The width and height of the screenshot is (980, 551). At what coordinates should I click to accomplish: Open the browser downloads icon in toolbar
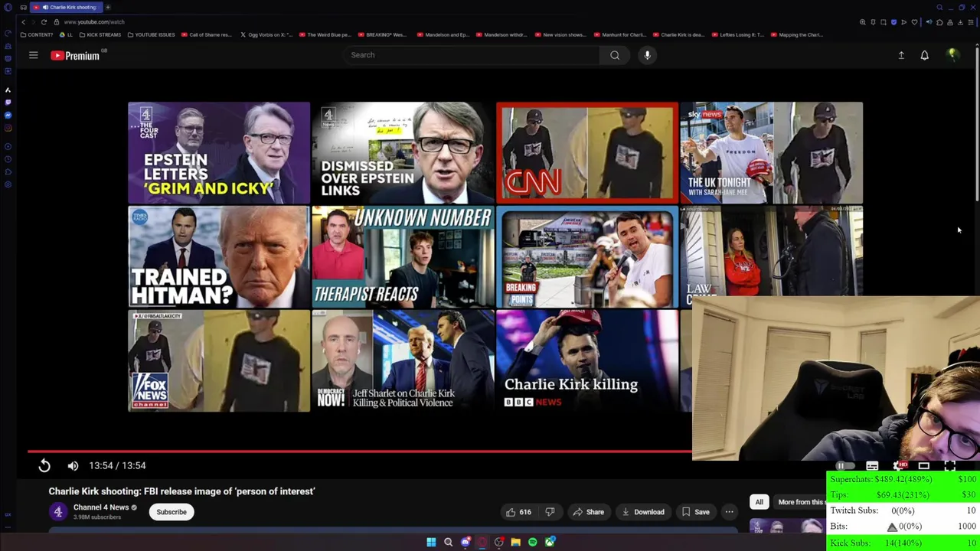pyautogui.click(x=960, y=22)
